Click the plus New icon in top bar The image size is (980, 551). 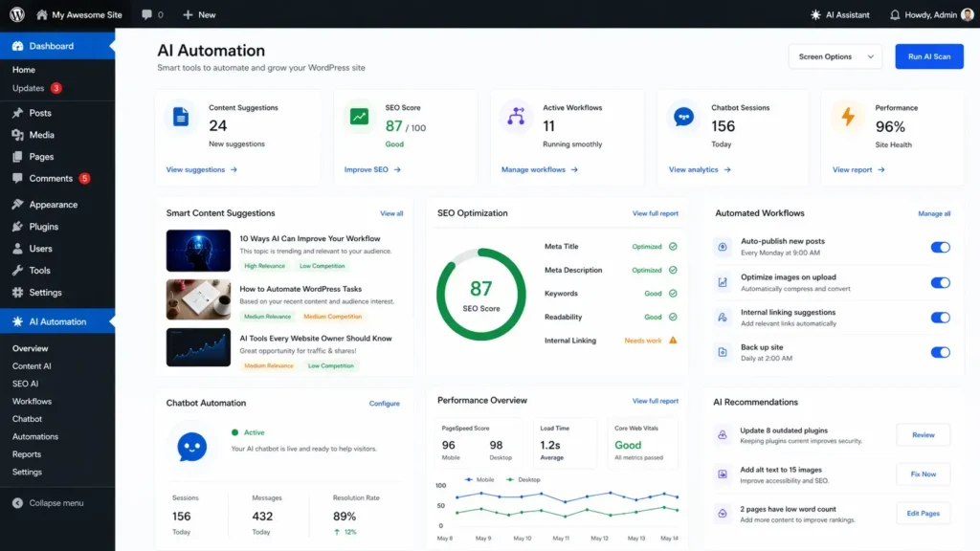[188, 14]
